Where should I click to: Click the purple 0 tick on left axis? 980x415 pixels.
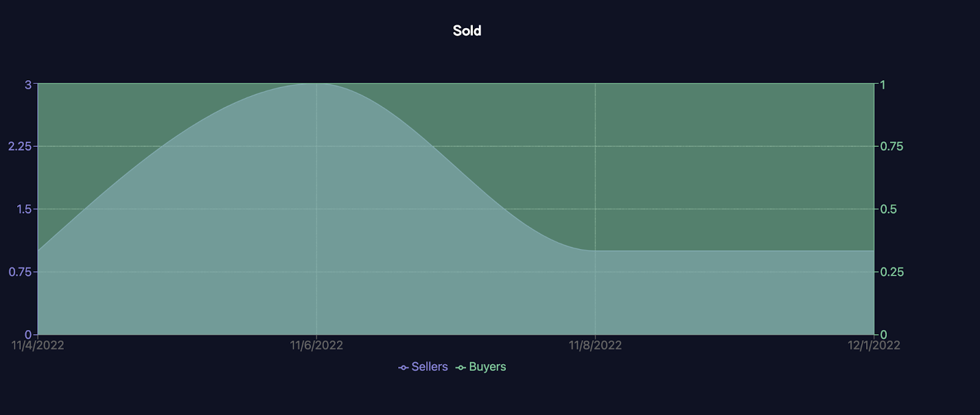(x=28, y=335)
